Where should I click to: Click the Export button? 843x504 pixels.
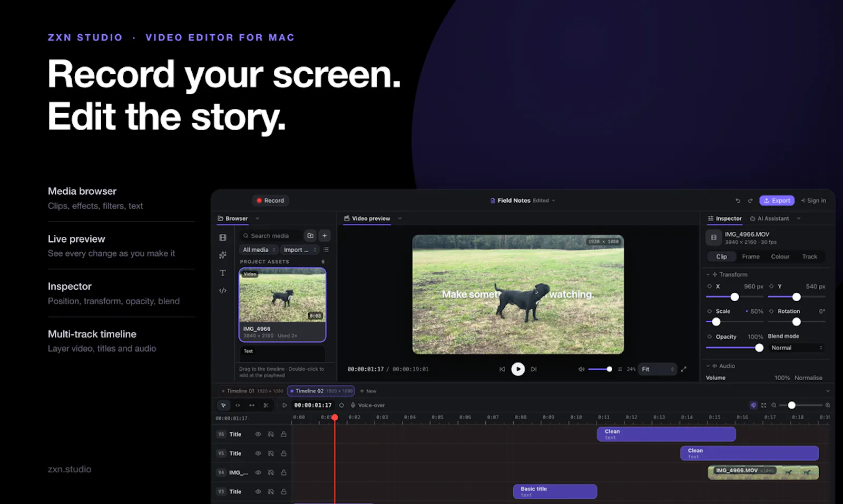(x=777, y=201)
